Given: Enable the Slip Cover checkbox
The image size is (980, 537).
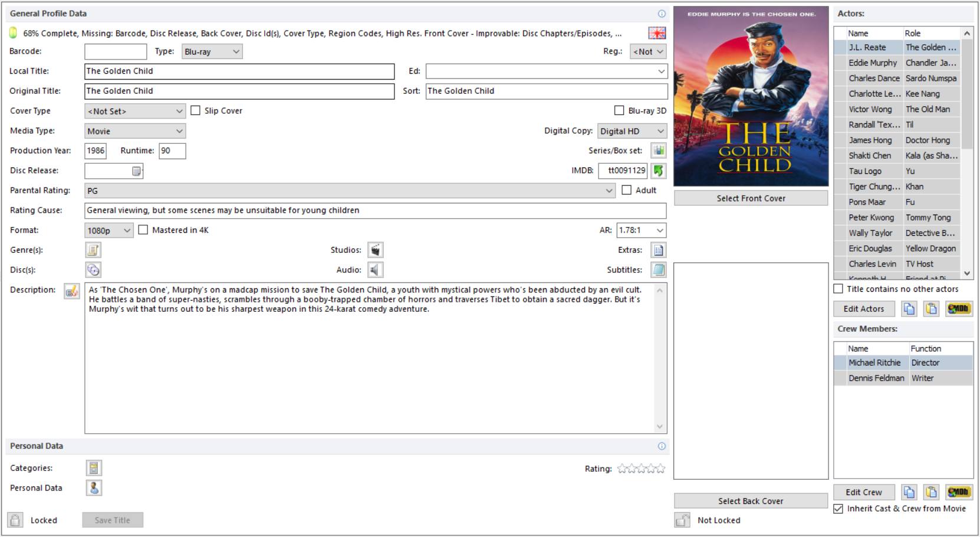Looking at the screenshot, I should point(196,110).
